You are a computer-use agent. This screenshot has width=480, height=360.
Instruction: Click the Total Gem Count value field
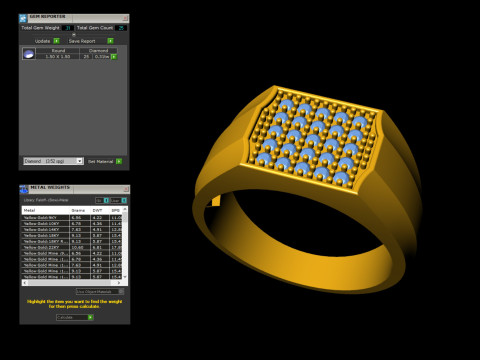point(121,28)
